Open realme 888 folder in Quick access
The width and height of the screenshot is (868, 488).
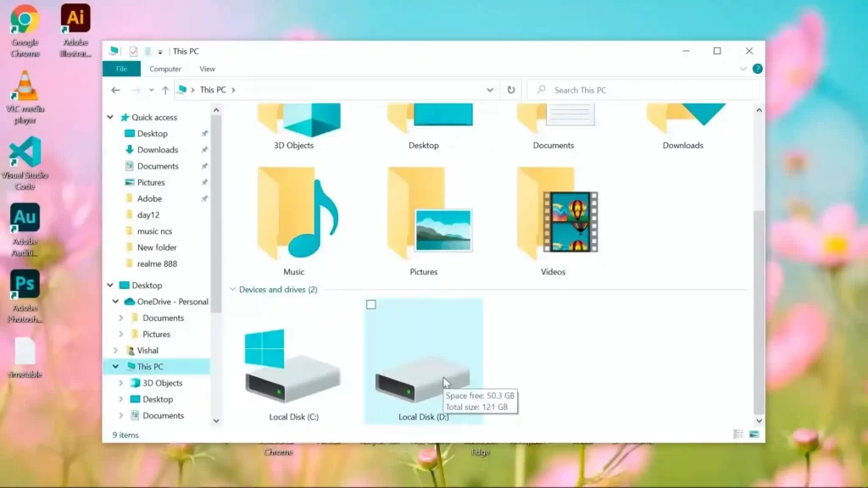[x=157, y=264]
